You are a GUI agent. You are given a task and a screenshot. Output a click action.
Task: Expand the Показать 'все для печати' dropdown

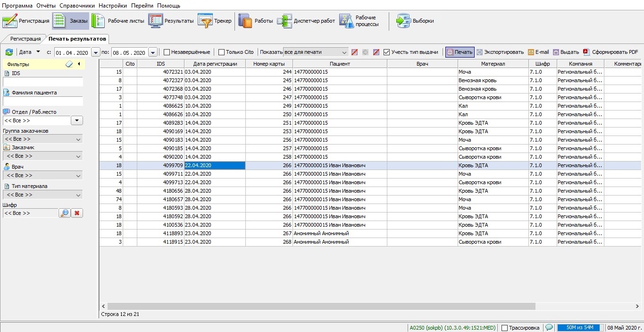click(344, 52)
